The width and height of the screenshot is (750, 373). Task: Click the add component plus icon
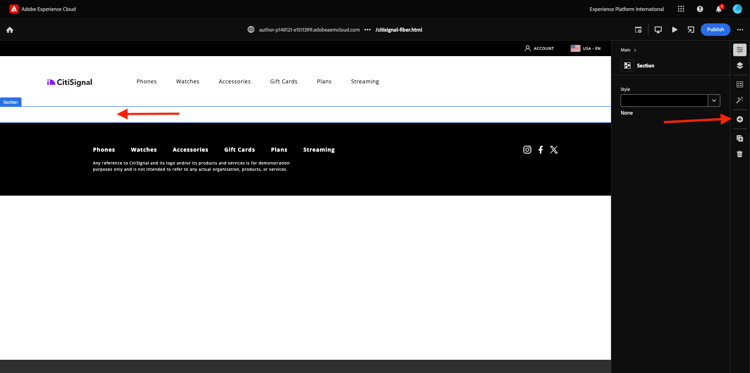point(739,119)
